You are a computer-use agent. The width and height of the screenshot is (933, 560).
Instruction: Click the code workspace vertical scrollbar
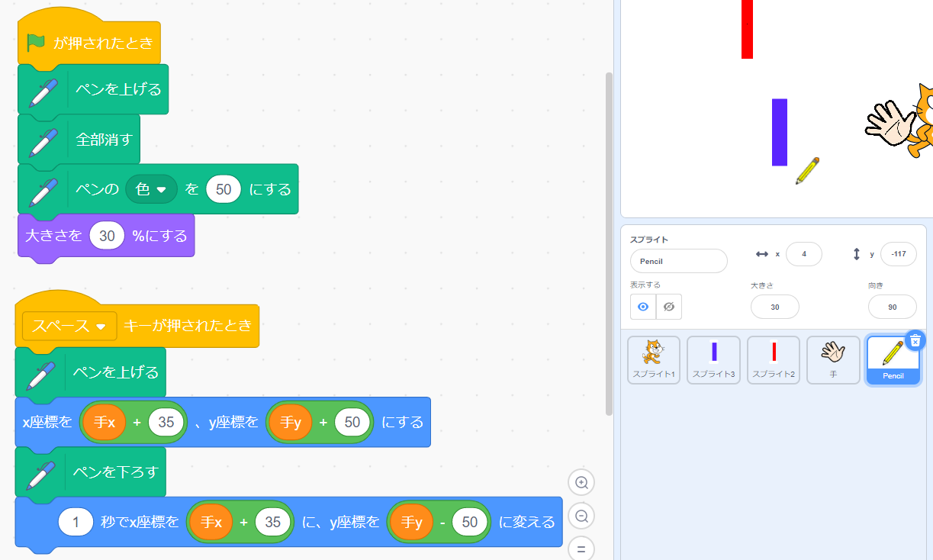click(x=609, y=244)
